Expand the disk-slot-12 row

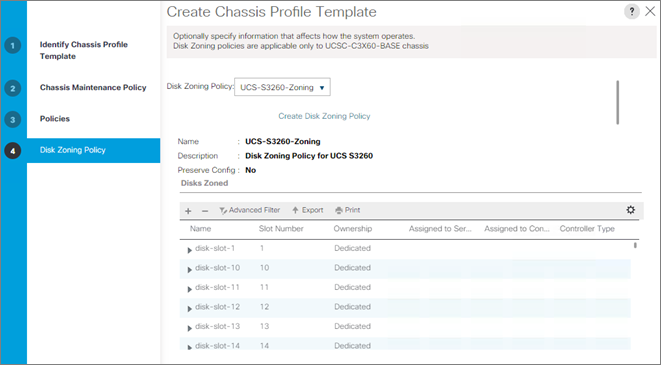(189, 309)
